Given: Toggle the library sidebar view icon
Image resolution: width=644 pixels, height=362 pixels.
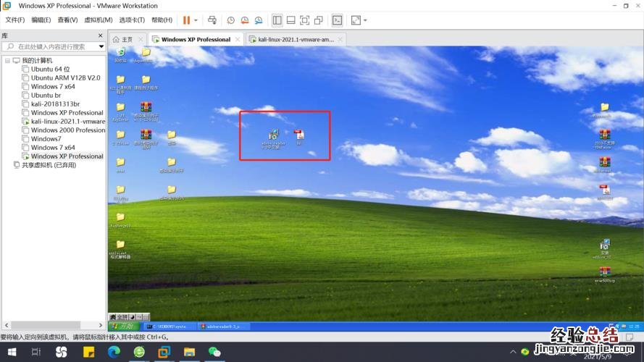Looking at the screenshot, I should pos(277,20).
